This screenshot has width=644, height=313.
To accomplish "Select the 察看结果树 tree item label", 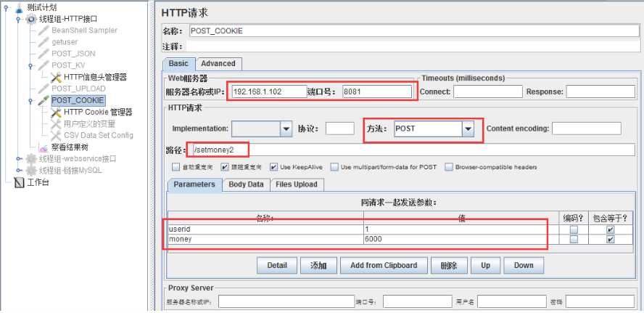I will pyautogui.click(x=70, y=147).
